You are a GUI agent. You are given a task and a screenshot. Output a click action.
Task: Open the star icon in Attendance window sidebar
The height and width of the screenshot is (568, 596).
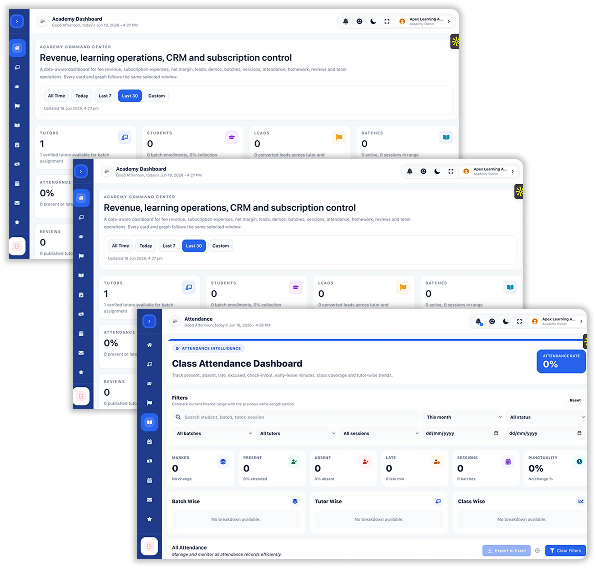pos(149,519)
